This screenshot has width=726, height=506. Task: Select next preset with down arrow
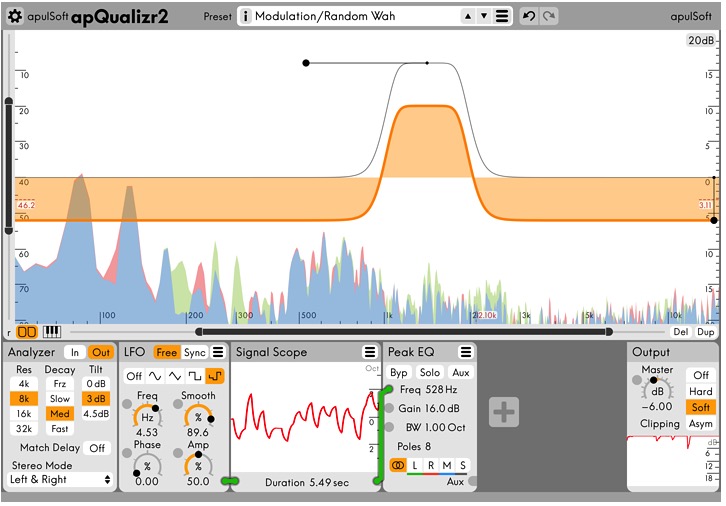484,17
